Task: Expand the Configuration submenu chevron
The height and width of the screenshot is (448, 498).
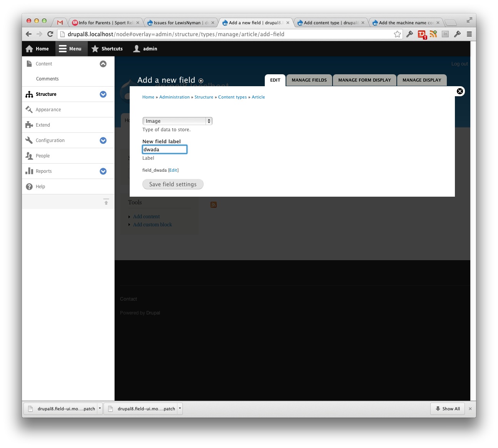Action: point(103,140)
